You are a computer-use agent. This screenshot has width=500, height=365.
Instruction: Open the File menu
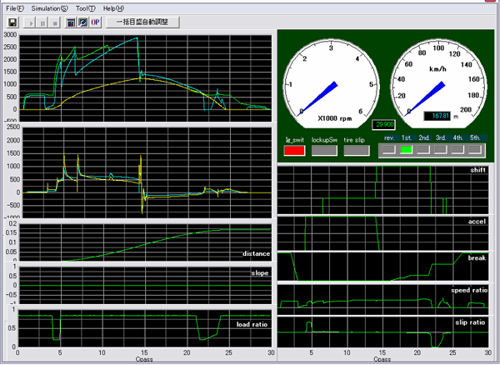click(x=15, y=9)
